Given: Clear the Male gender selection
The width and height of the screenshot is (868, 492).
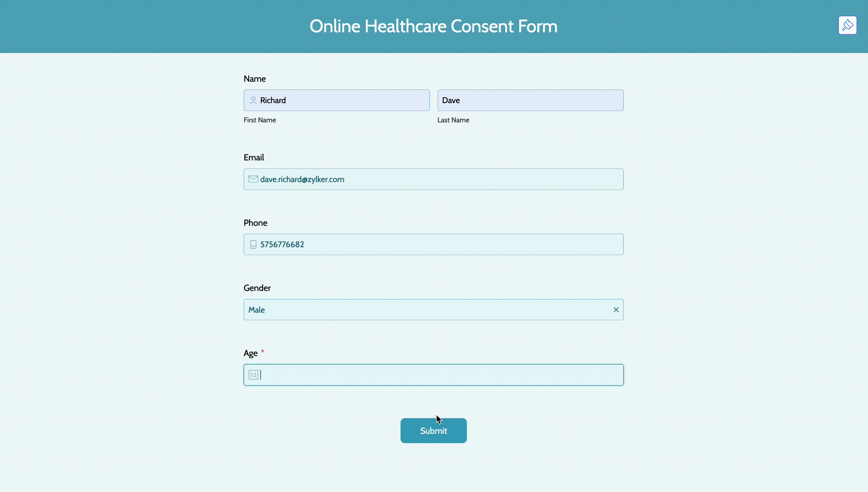Looking at the screenshot, I should click(x=616, y=310).
